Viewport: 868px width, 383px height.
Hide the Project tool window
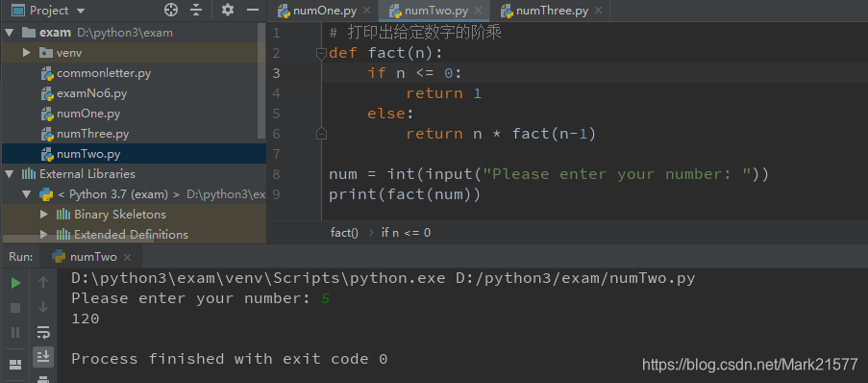253,10
